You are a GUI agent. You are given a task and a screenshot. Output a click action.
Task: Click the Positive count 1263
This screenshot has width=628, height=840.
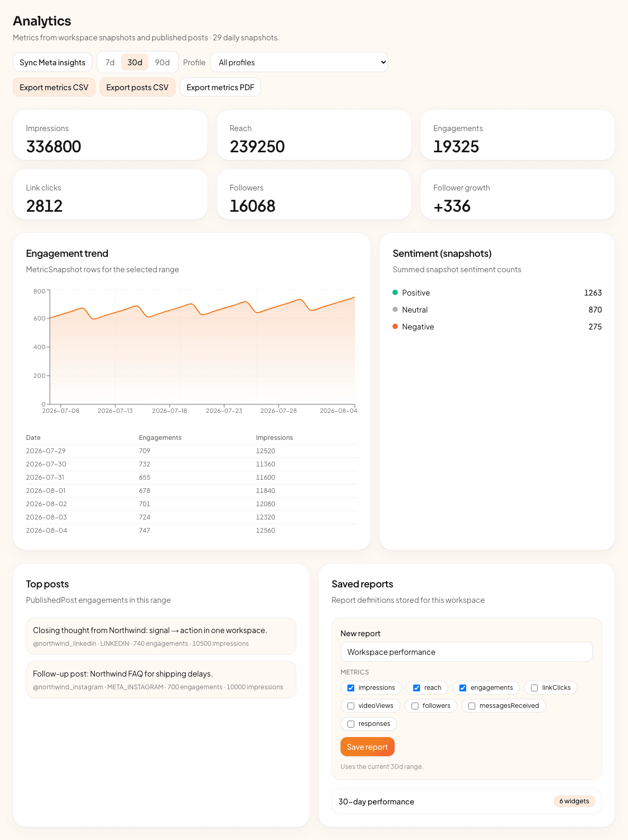click(x=593, y=293)
